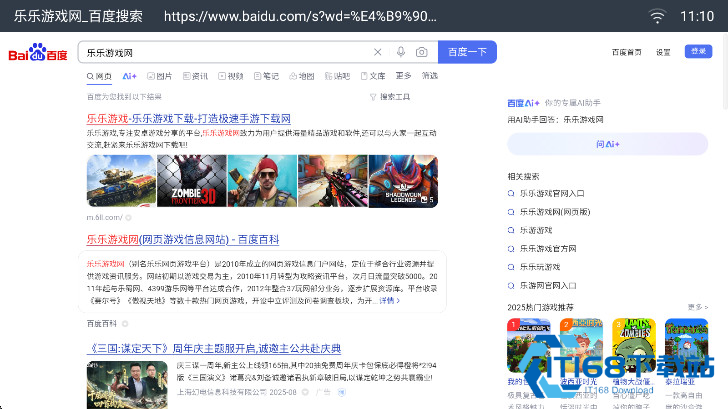The width and height of the screenshot is (728, 409).
Task: Open the 资讯 tab
Action: point(195,76)
